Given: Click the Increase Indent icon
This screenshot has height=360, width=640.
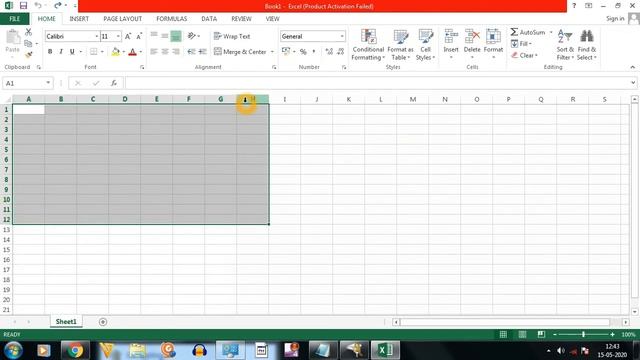Looking at the screenshot, I should pos(202,51).
